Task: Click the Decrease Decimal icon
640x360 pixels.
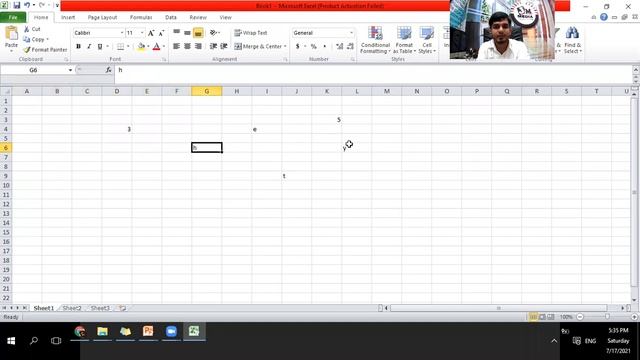Action: [x=350, y=47]
